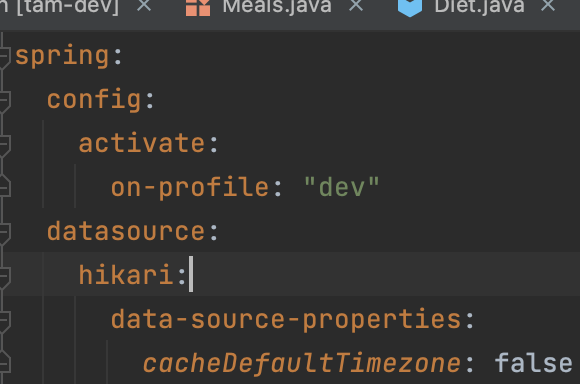Fold the activate section via gutter marker
Image resolution: width=580 pixels, height=384 pixels.
[x=4, y=144]
